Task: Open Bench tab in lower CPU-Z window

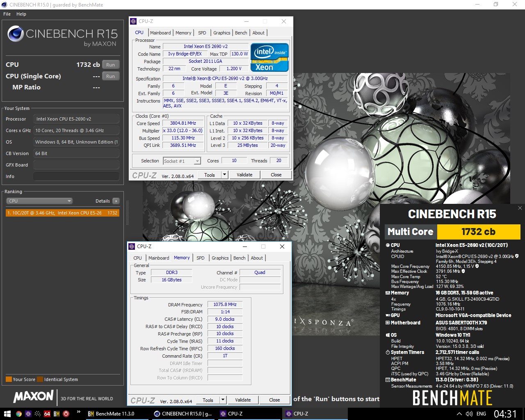Action: tap(240, 258)
